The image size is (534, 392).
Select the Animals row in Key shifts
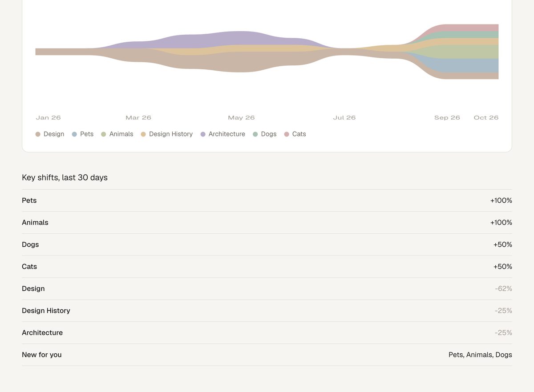tap(267, 223)
